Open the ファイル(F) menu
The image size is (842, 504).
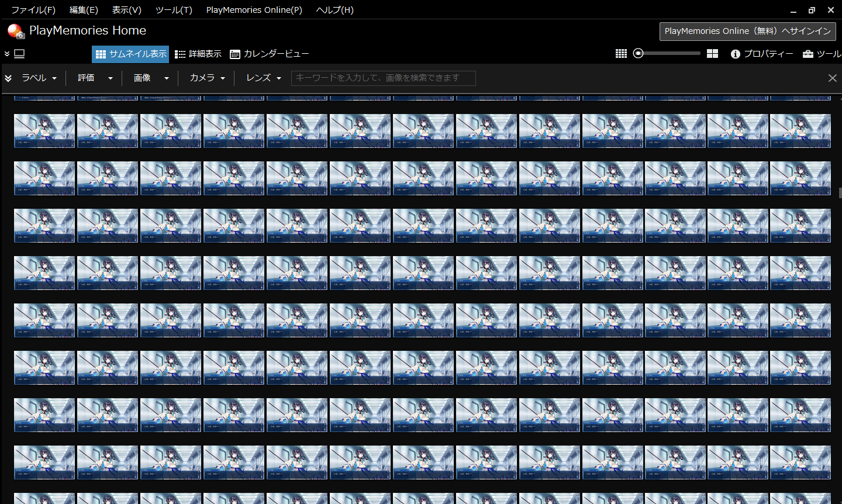tap(33, 10)
